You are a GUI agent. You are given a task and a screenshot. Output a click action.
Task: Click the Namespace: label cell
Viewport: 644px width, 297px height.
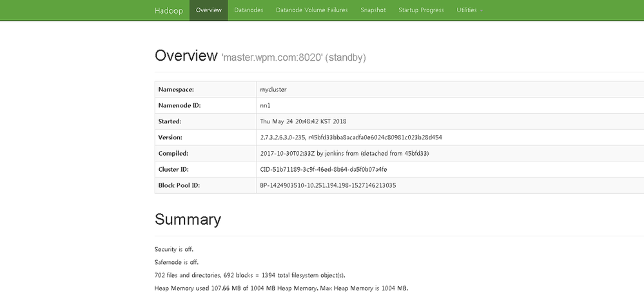click(x=206, y=89)
